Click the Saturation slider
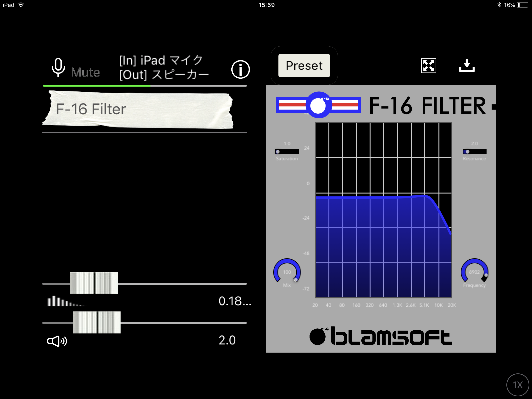 (x=287, y=151)
